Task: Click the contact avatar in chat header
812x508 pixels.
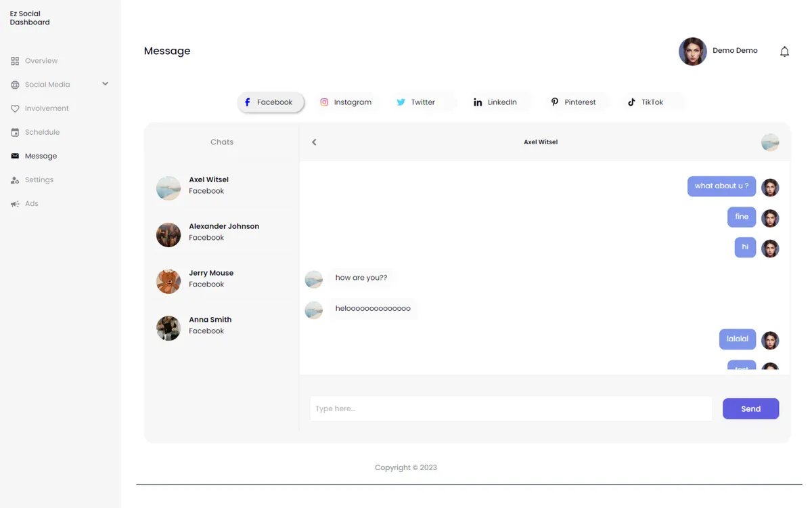Action: pyautogui.click(x=770, y=142)
